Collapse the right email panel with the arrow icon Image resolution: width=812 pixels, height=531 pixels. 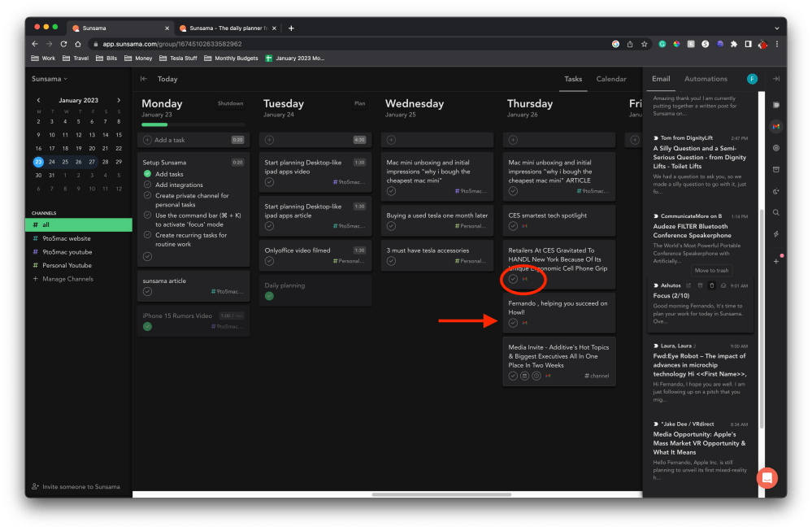click(x=776, y=79)
